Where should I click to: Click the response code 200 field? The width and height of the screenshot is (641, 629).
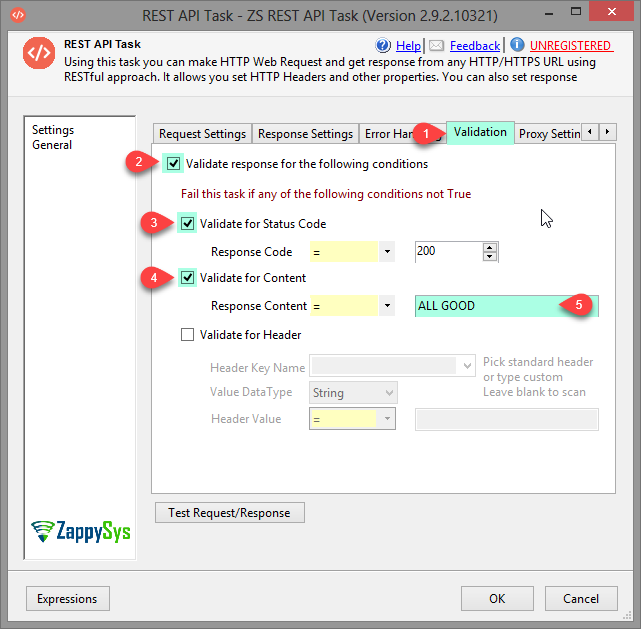(x=449, y=251)
